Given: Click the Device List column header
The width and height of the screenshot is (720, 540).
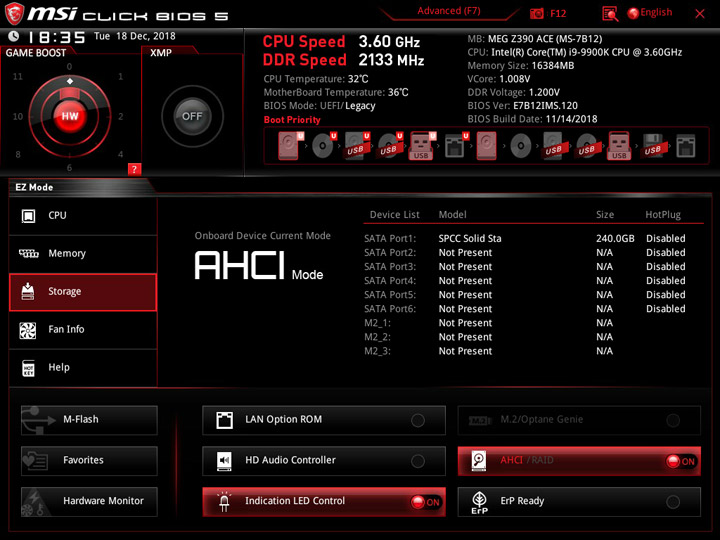Looking at the screenshot, I should coord(394,214).
